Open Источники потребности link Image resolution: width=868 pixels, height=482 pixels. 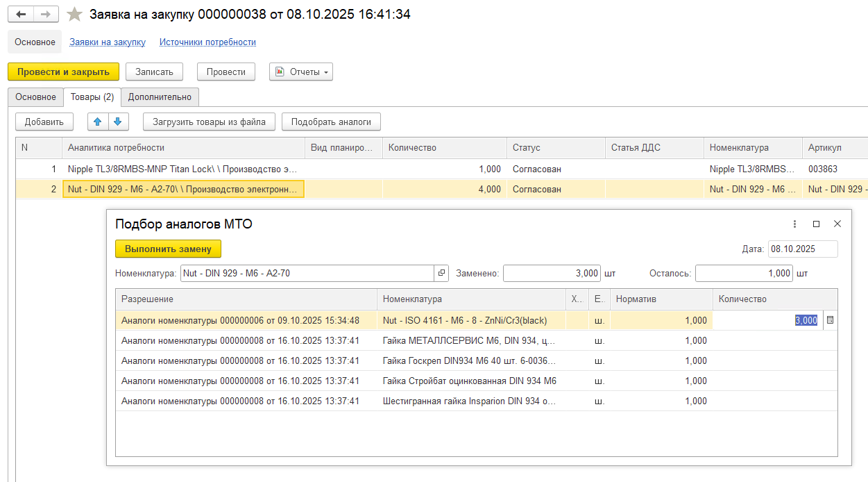207,42
